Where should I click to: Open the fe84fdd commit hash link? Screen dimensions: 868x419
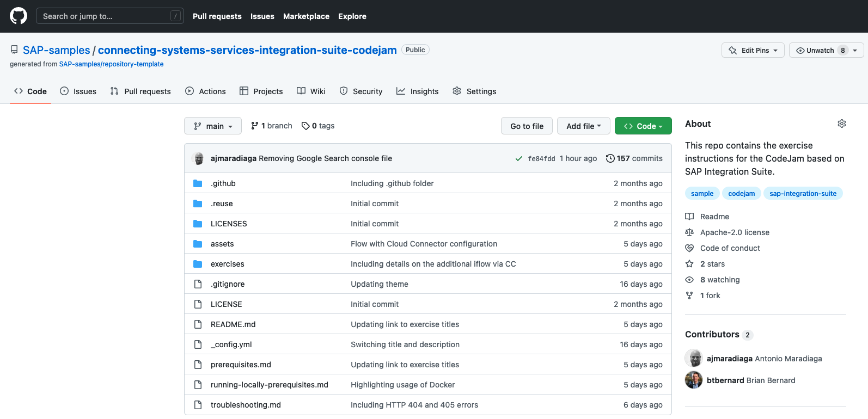tap(541, 159)
